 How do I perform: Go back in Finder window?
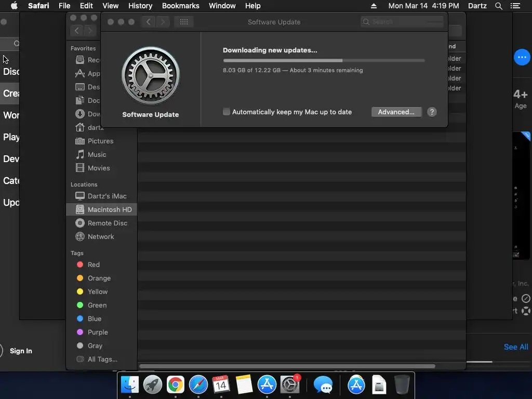[77, 31]
